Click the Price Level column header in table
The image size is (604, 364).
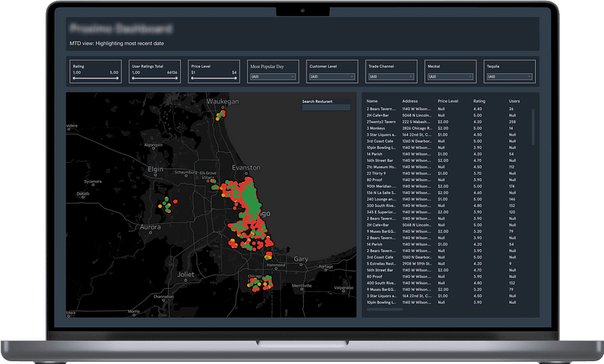click(x=448, y=101)
